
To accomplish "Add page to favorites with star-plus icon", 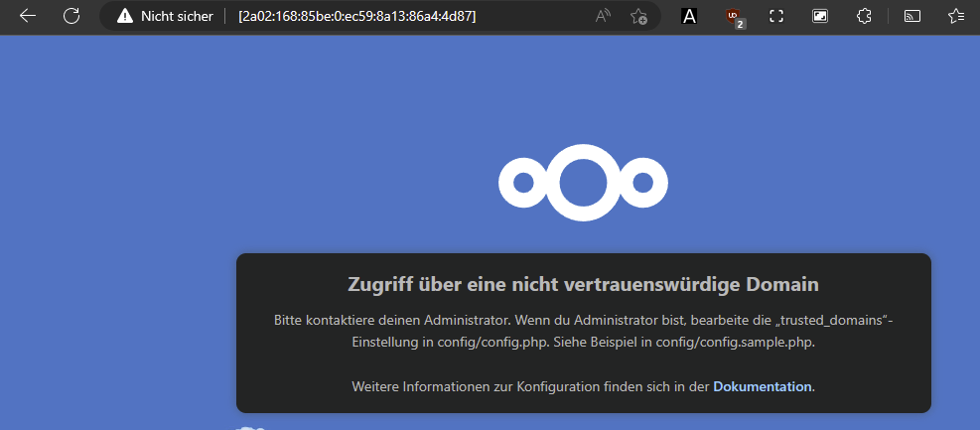I will point(638,16).
